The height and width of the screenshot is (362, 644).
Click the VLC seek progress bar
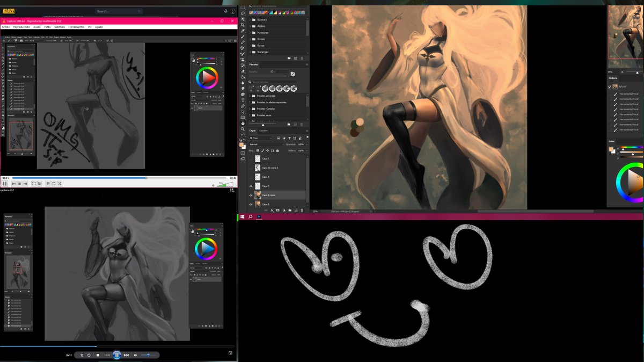coord(119,178)
